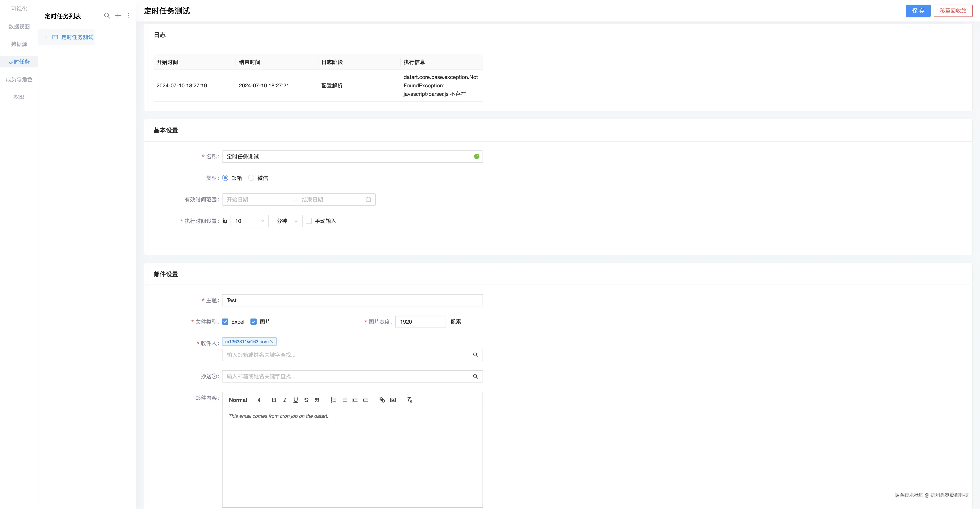Uncheck the Excel file type checkbox
Image resolution: width=980 pixels, height=509 pixels.
point(225,322)
